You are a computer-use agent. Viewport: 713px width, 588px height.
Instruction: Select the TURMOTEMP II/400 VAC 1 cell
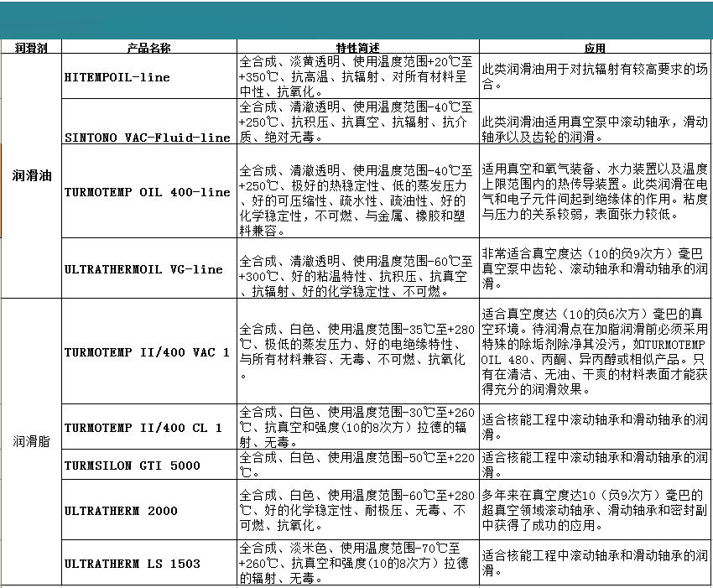coord(149,351)
